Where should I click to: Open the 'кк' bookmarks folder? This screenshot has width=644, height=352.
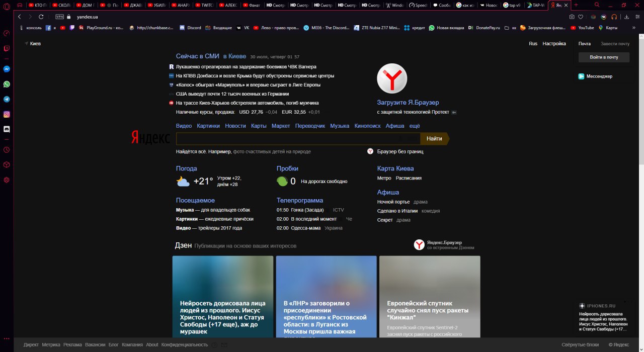(510, 28)
